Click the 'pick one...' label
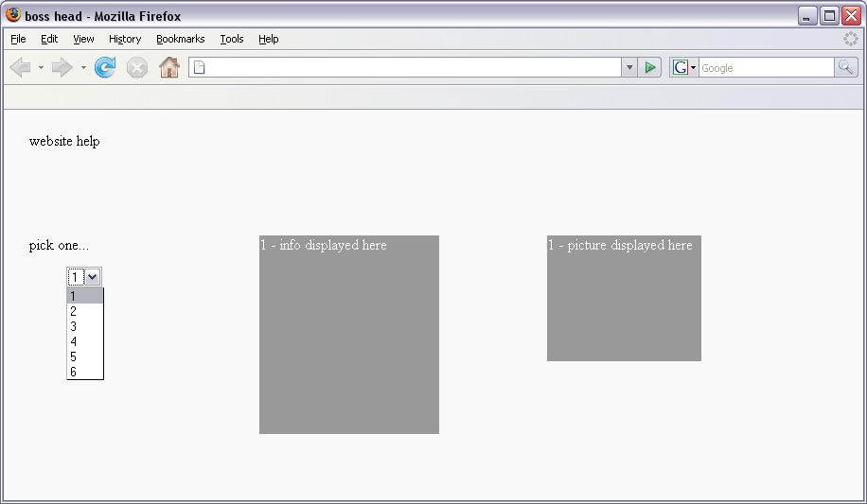This screenshot has width=867, height=504. [x=59, y=245]
